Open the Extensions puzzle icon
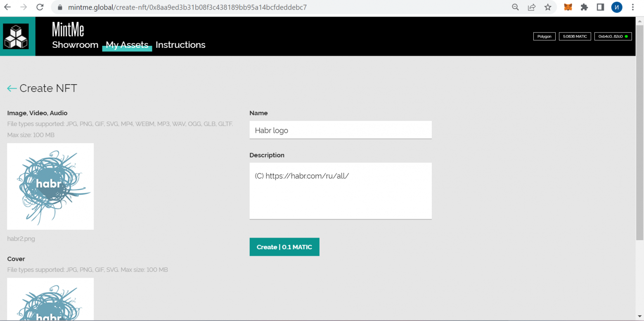Viewport: 644px width, 321px height. (x=584, y=7)
